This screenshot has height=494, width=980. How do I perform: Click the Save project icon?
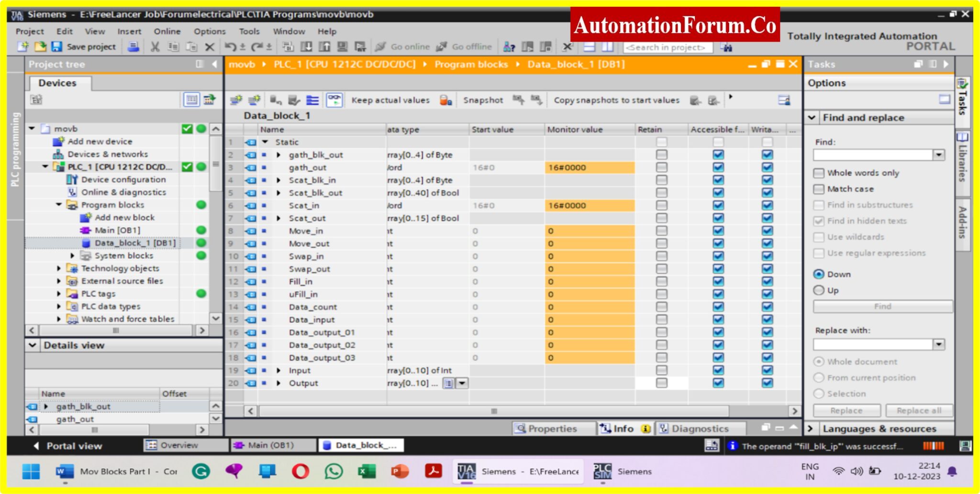pos(57,46)
